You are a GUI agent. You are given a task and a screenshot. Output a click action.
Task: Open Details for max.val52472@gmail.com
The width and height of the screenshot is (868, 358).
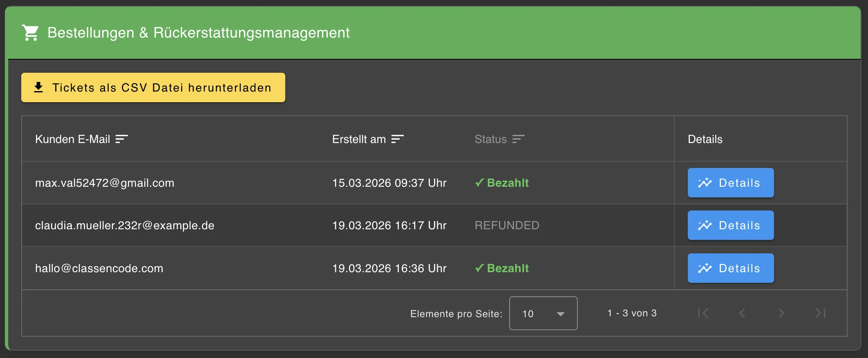pyautogui.click(x=730, y=183)
